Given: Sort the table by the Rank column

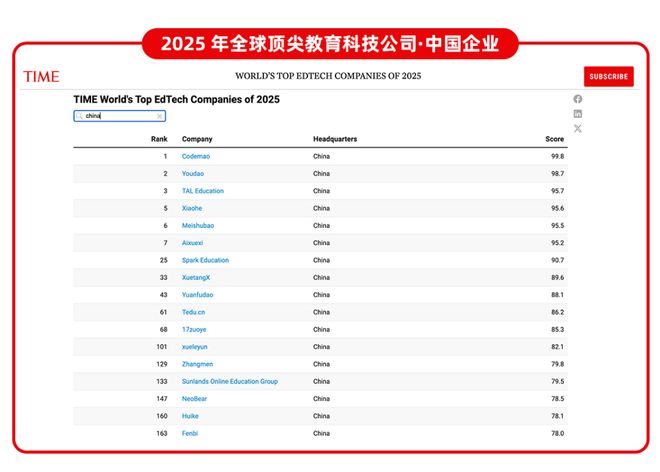Looking at the screenshot, I should click(x=159, y=139).
